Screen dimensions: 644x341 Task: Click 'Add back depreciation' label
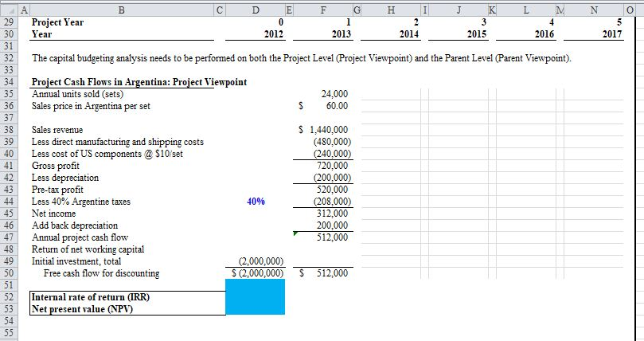(75, 225)
